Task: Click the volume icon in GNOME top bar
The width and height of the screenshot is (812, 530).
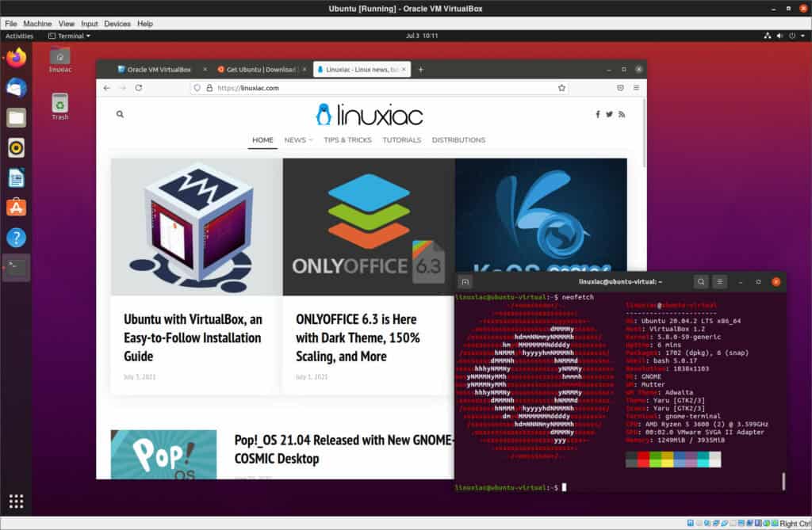Action: (x=779, y=36)
